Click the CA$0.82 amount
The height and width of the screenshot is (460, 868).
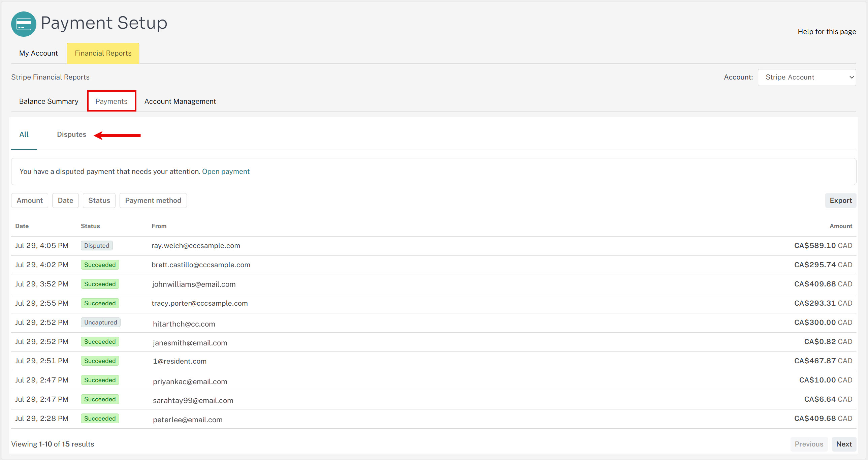(x=828, y=342)
